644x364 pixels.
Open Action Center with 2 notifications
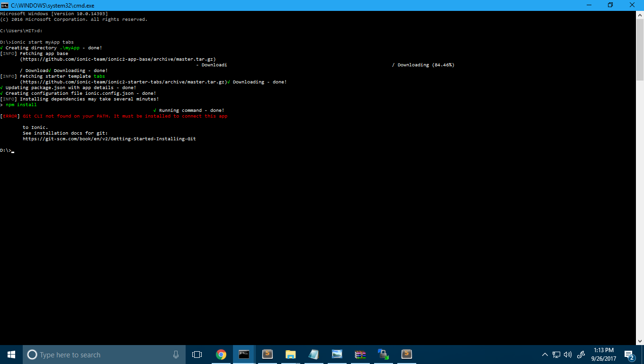(629, 355)
